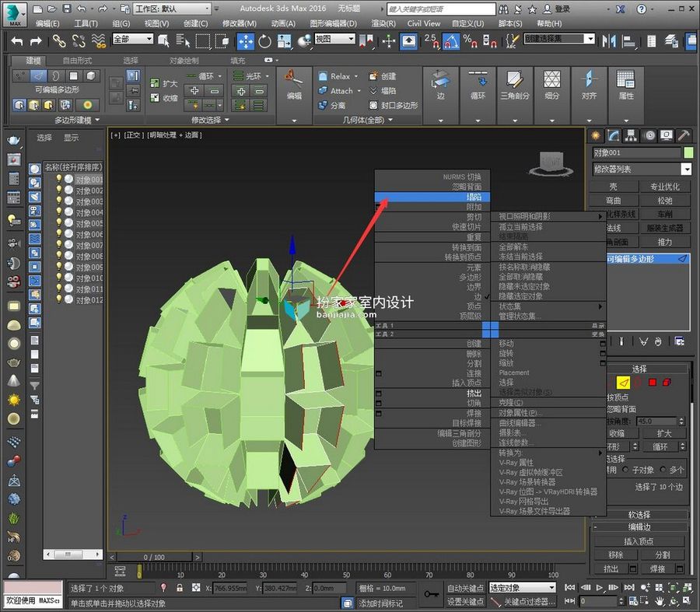The height and width of the screenshot is (612, 700).
Task: Open the 选定对象 key filter dropdown
Action: coord(523,588)
